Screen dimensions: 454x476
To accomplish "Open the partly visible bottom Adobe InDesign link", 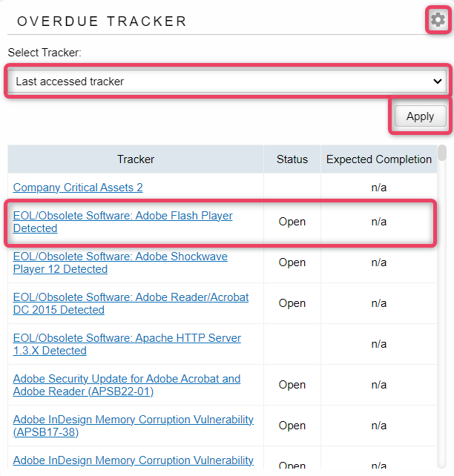I will [x=134, y=460].
